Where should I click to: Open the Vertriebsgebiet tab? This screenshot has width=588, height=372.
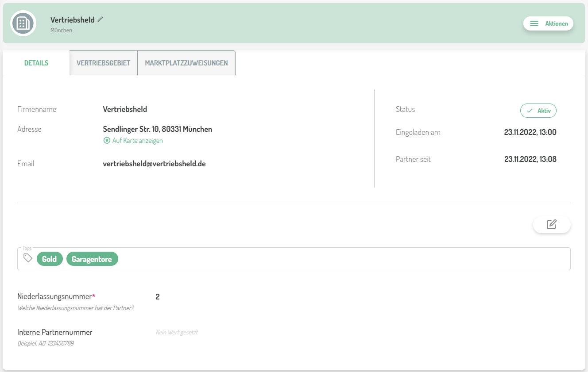click(x=103, y=63)
